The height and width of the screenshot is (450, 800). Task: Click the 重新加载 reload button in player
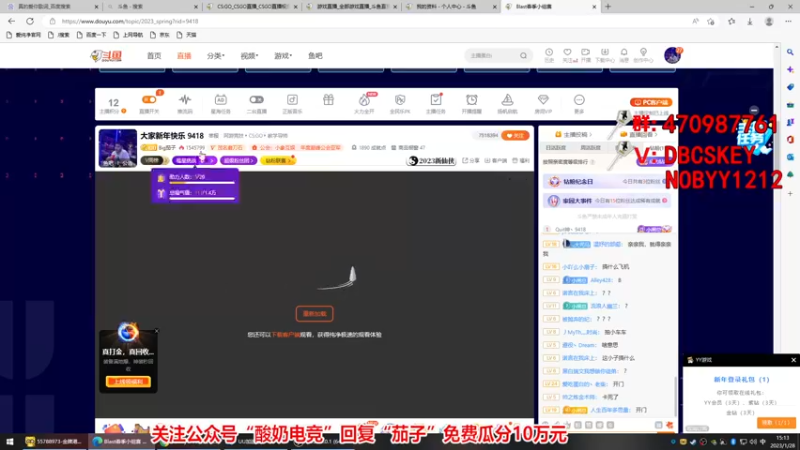[x=314, y=313]
